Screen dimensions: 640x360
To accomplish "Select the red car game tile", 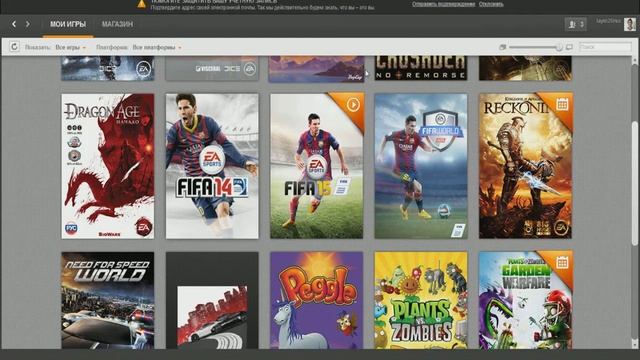I will click(x=212, y=300).
